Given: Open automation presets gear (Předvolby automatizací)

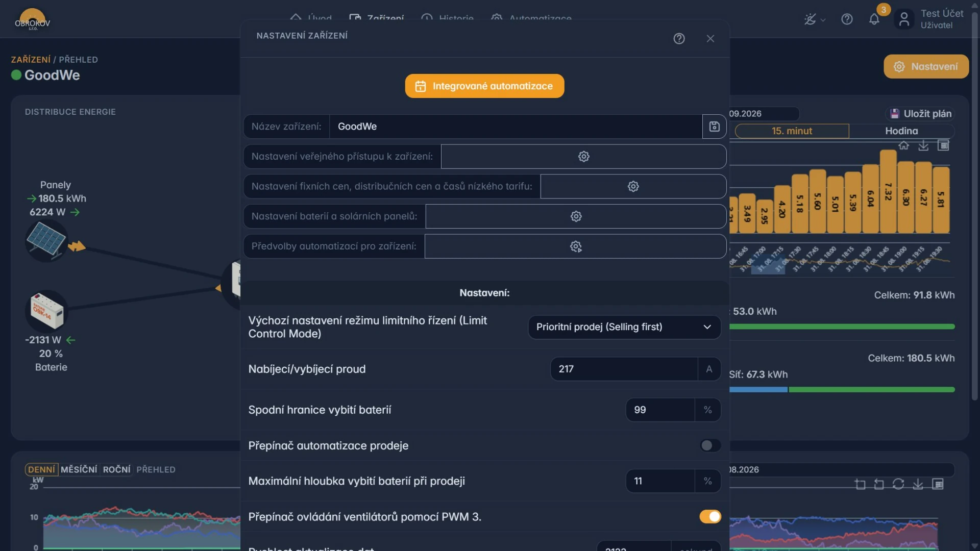Looking at the screenshot, I should click(575, 246).
